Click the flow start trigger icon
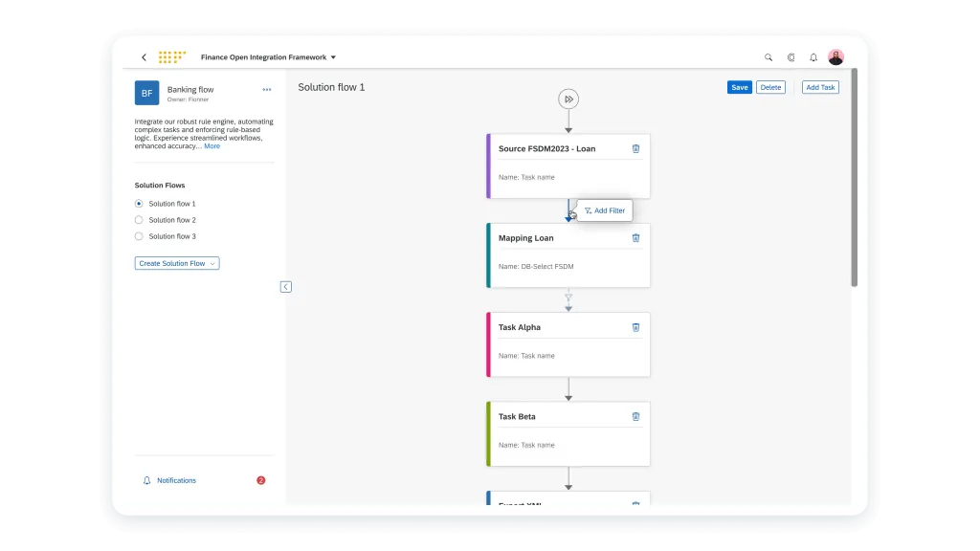980x551 pixels. tap(568, 99)
